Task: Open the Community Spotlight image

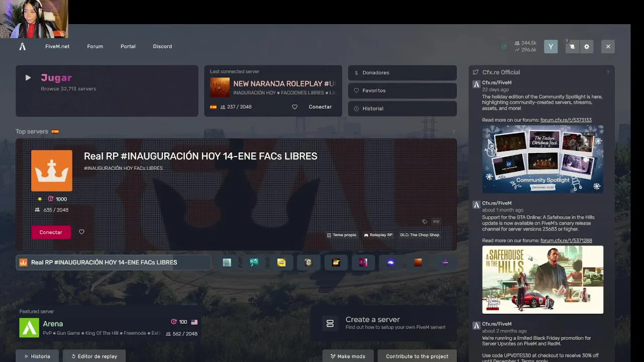Action: click(x=543, y=159)
